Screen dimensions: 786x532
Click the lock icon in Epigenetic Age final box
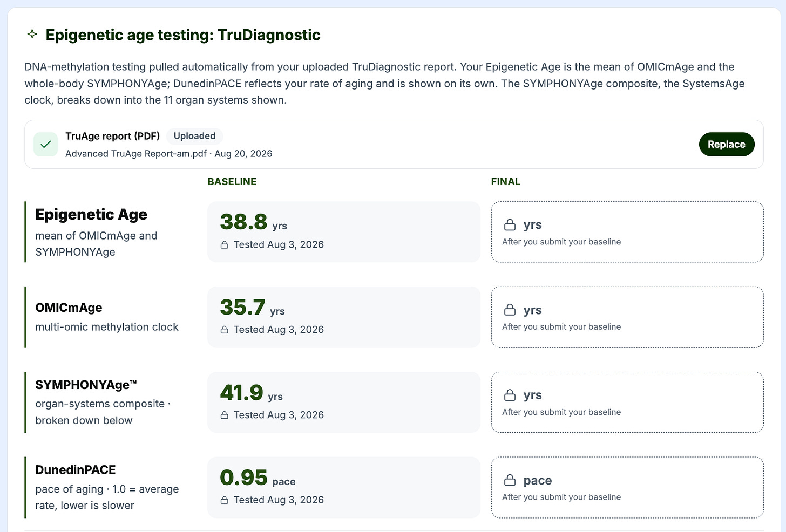tap(510, 224)
